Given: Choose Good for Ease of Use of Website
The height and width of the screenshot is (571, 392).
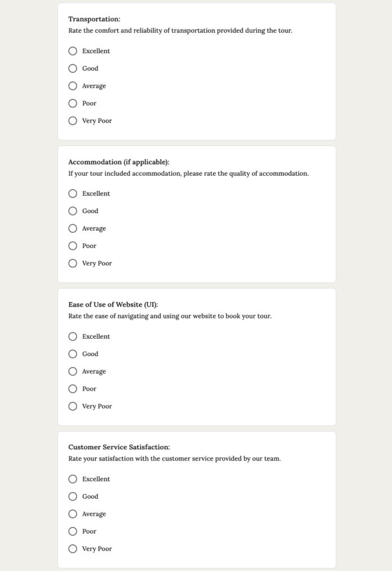Looking at the screenshot, I should tap(73, 353).
